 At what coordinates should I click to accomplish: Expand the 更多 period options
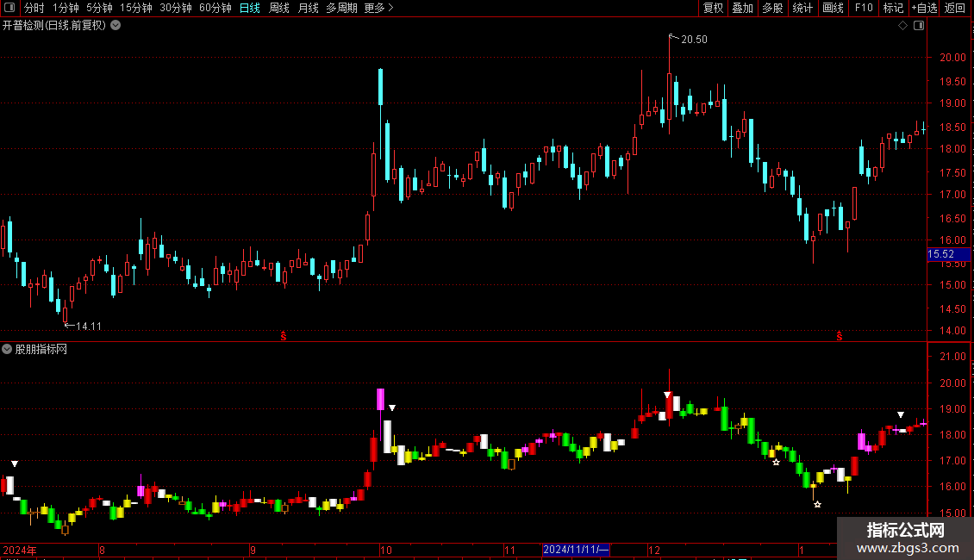coord(378,8)
